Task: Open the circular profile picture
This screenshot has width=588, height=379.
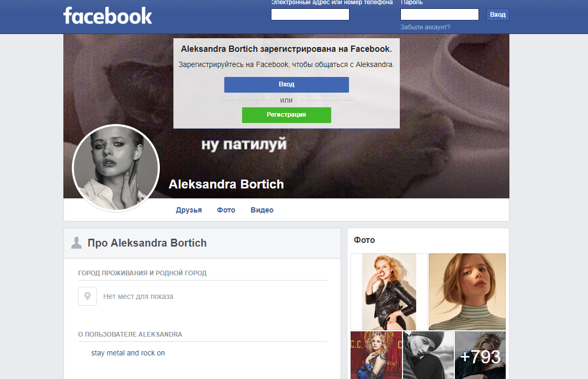Action: tap(116, 168)
